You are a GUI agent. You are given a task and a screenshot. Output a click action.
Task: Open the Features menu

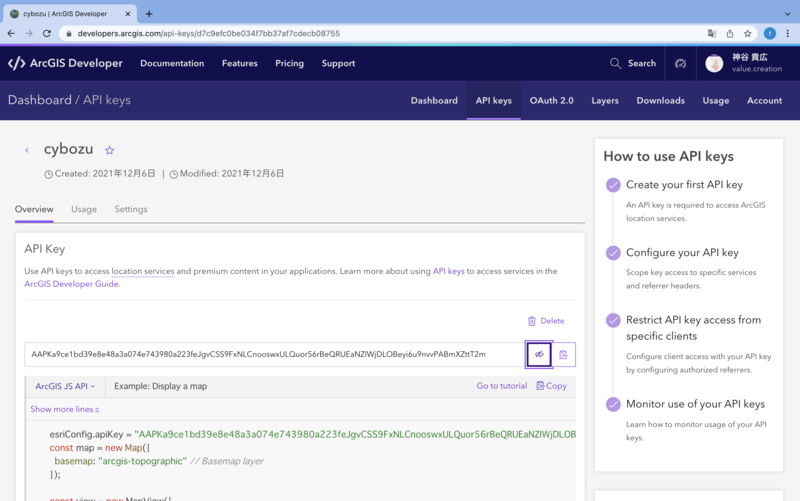pyautogui.click(x=240, y=63)
